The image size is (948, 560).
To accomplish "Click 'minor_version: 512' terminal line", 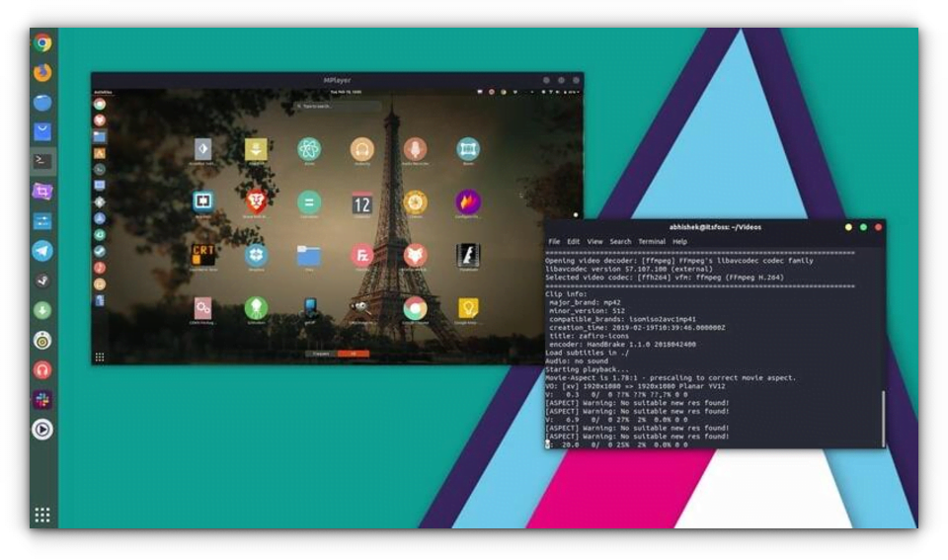I will click(x=587, y=311).
